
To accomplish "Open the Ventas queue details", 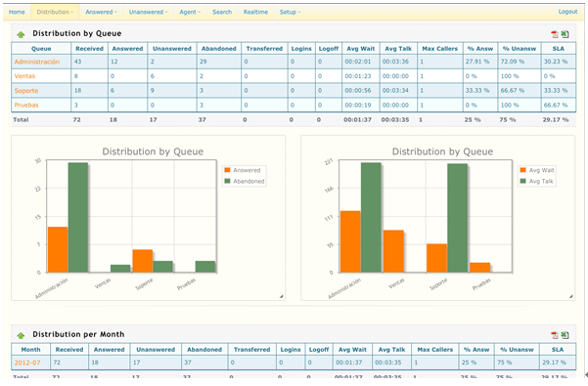I will (x=24, y=76).
